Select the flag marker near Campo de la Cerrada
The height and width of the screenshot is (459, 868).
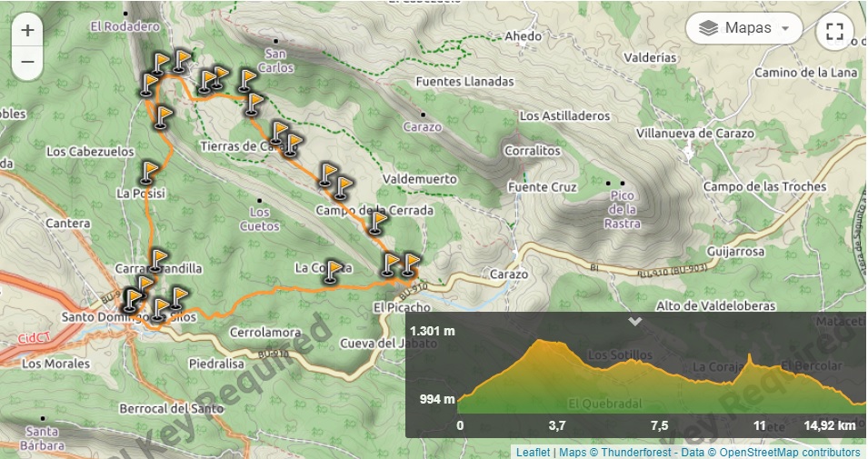click(x=377, y=223)
